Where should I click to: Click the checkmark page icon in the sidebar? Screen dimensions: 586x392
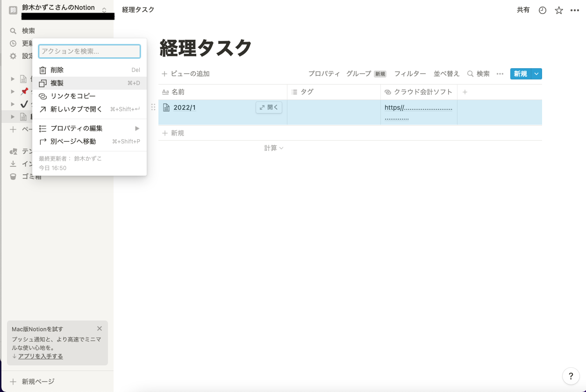click(24, 104)
